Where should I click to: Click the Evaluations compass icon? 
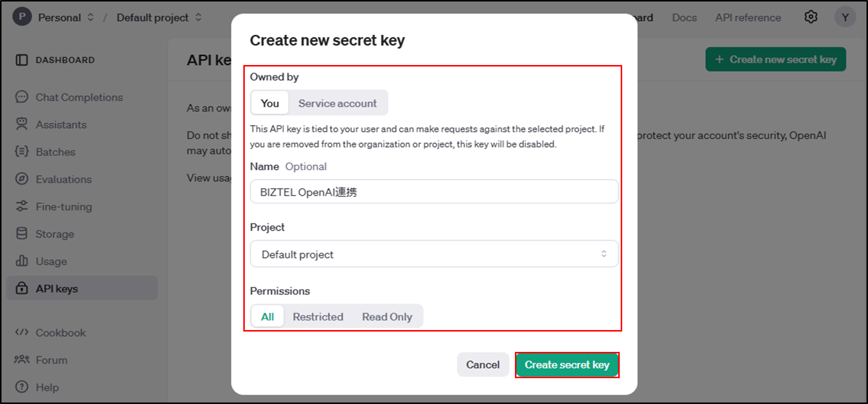click(21, 179)
